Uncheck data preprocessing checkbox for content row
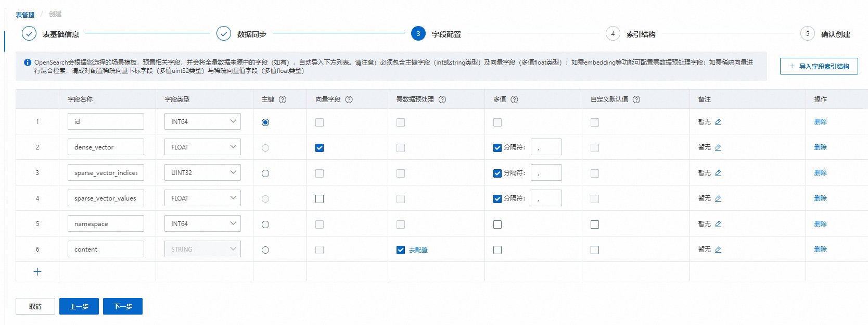Image resolution: width=868 pixels, height=325 pixels. [x=401, y=250]
